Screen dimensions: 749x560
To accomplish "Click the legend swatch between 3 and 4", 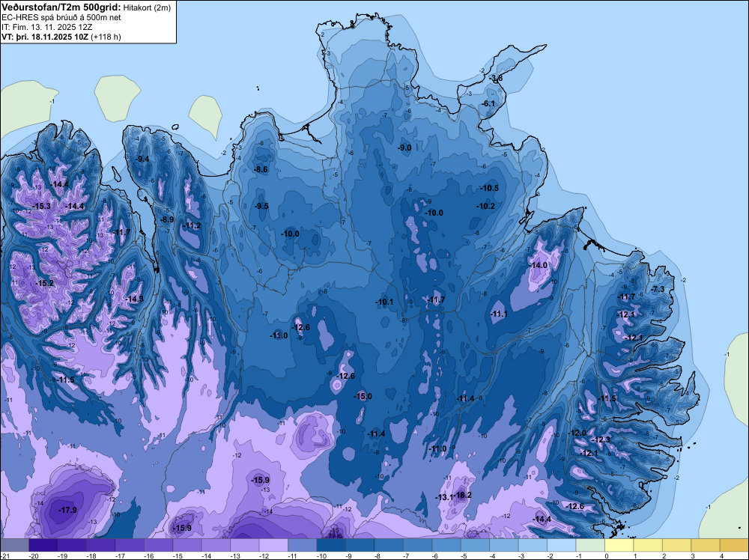I will (706, 545).
